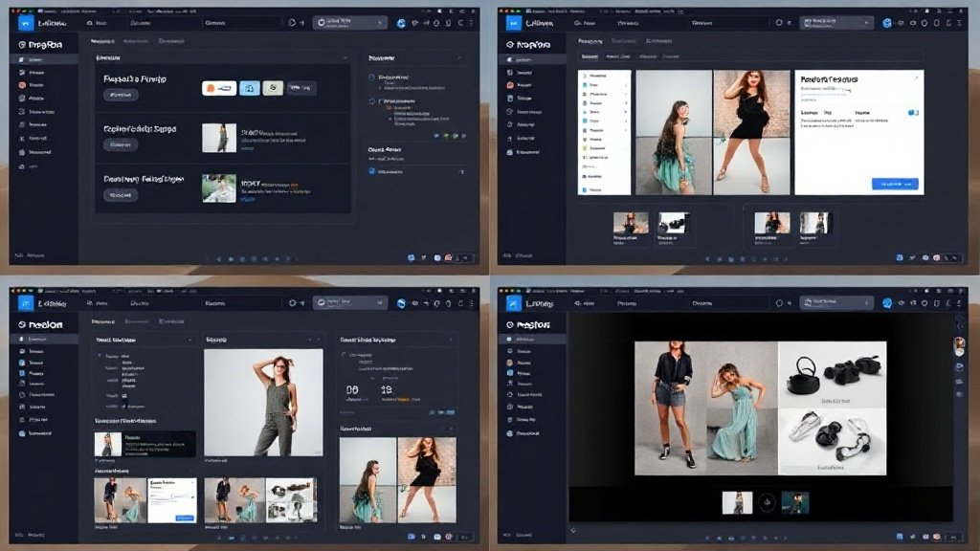The height and width of the screenshot is (551, 980).
Task: Select headphones thumbnail below photos in white-dialog window
Action: pyautogui.click(x=674, y=223)
